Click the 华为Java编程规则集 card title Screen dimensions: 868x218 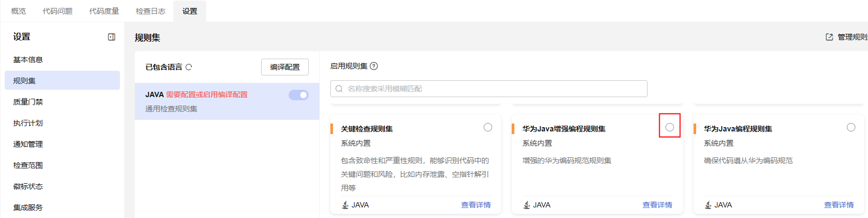coord(738,129)
